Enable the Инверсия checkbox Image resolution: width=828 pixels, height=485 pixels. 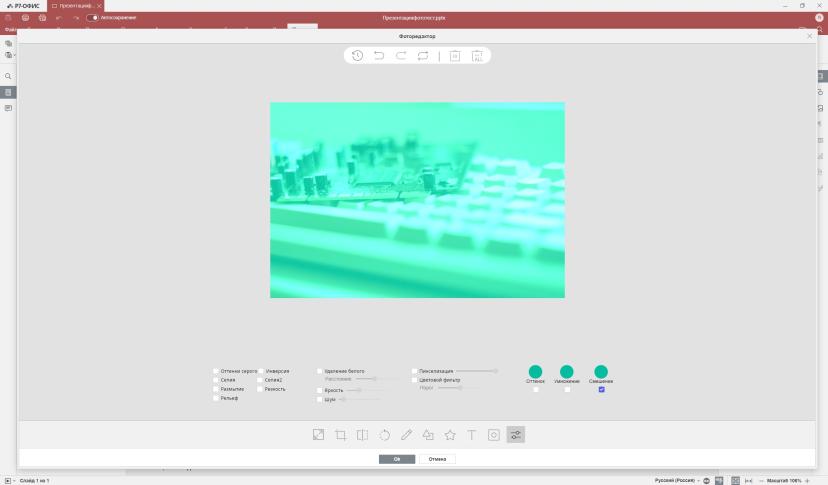coord(261,371)
